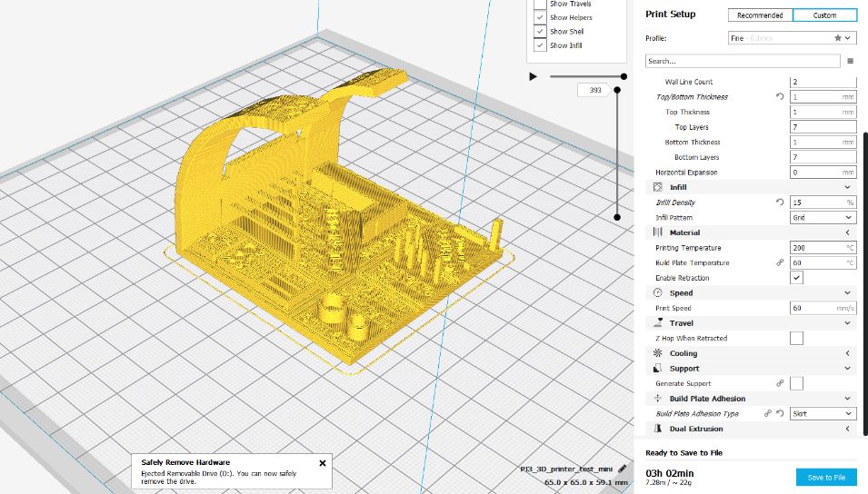868x494 pixels.
Task: Check the Generate Support checkbox
Action: point(796,383)
